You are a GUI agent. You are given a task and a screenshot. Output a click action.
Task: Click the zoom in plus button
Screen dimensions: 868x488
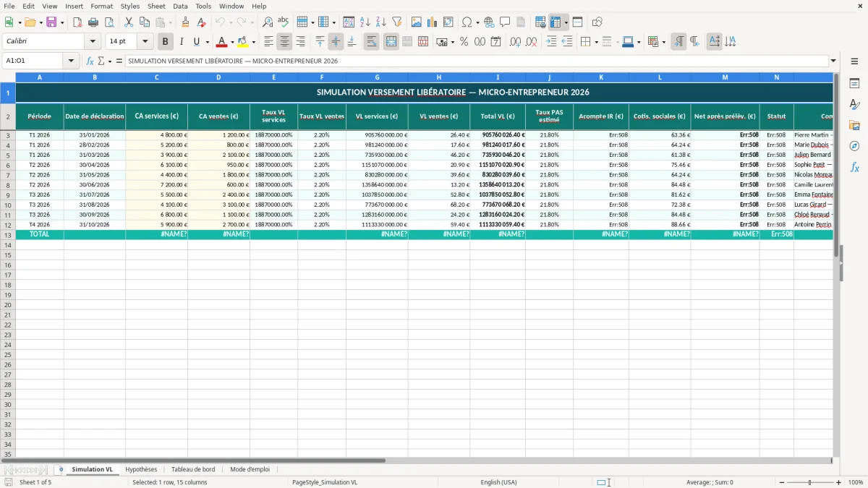click(838, 482)
